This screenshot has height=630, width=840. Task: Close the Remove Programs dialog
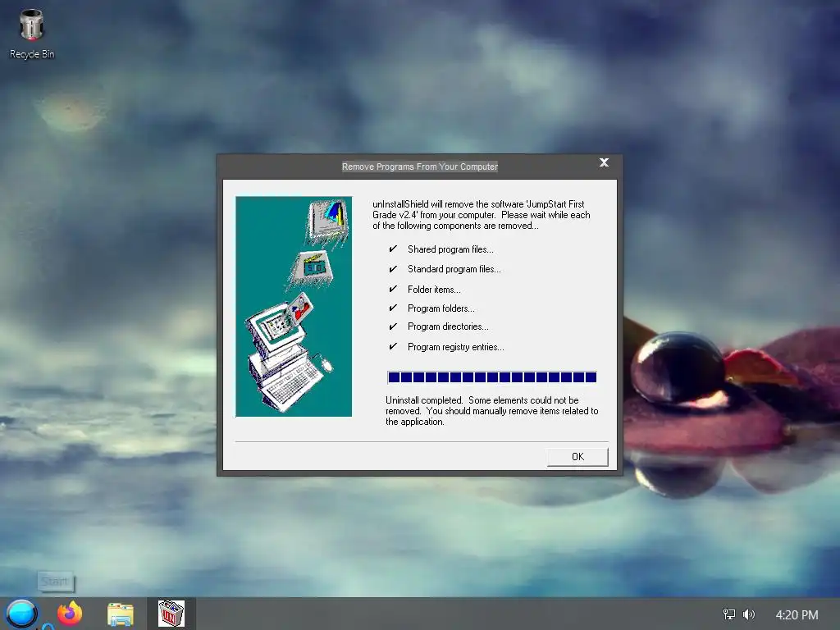point(604,162)
